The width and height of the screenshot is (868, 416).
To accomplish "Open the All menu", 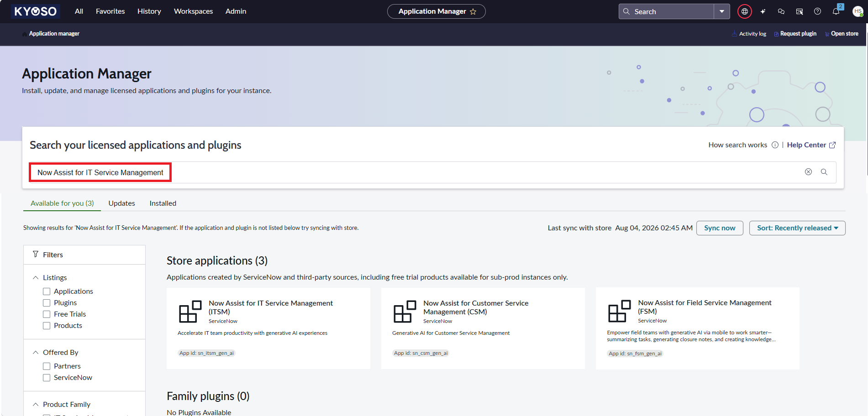I will pyautogui.click(x=79, y=11).
